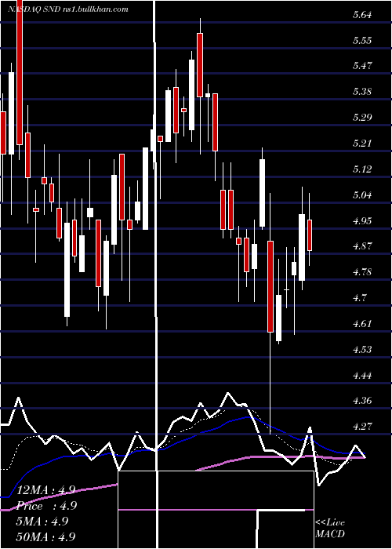
Task: Click the tall red candle near the 5.55 peak
Action: pyautogui.click(x=200, y=65)
